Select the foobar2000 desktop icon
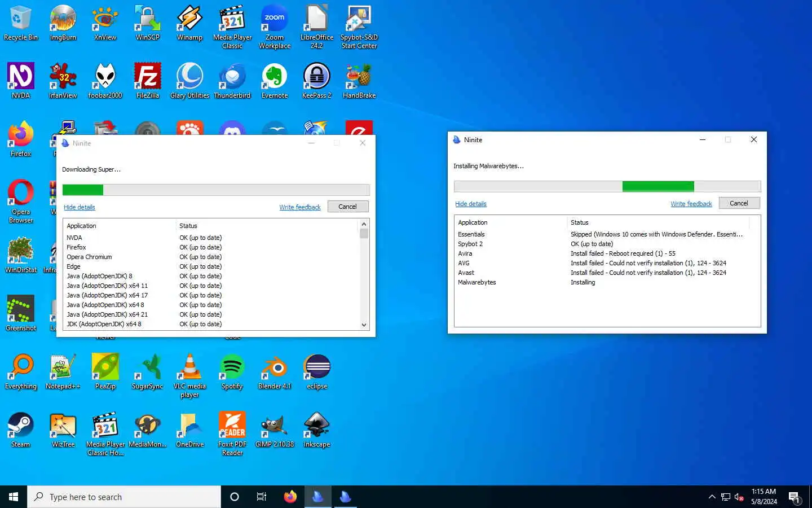The image size is (812, 508). [105, 81]
